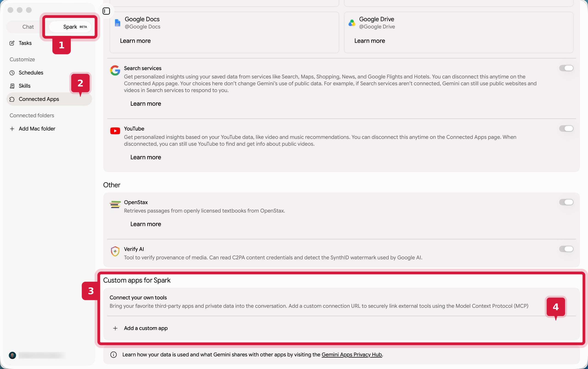The width and height of the screenshot is (588, 369).
Task: Click the Connected Apps puzzle icon
Action: (12, 99)
